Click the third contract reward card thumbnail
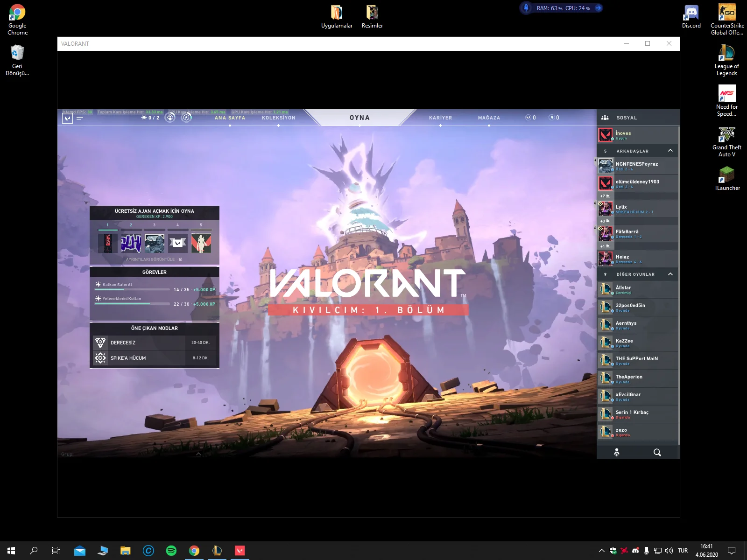747x560 pixels. tap(155, 243)
